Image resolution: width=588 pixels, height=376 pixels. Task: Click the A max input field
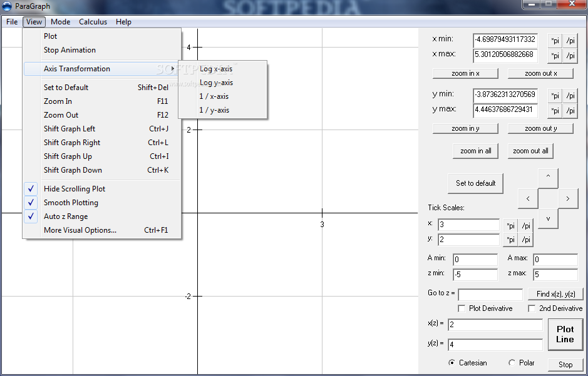coord(555,260)
